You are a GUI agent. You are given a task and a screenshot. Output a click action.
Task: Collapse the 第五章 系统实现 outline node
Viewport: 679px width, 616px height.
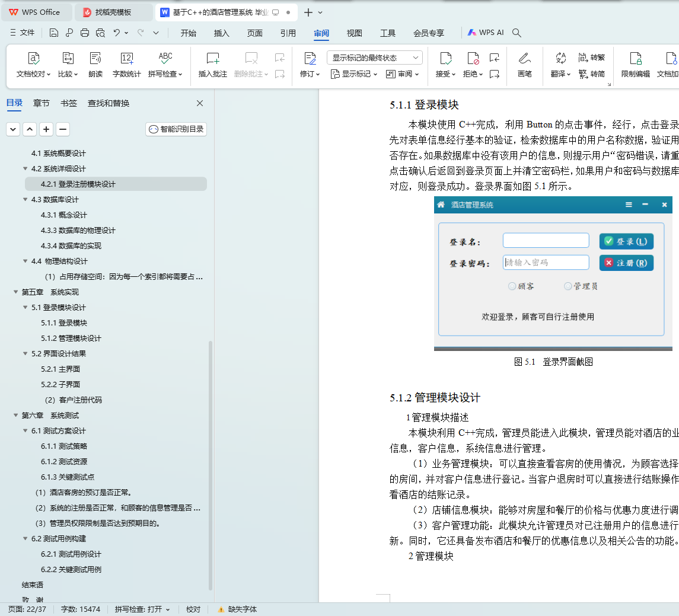pos(15,292)
